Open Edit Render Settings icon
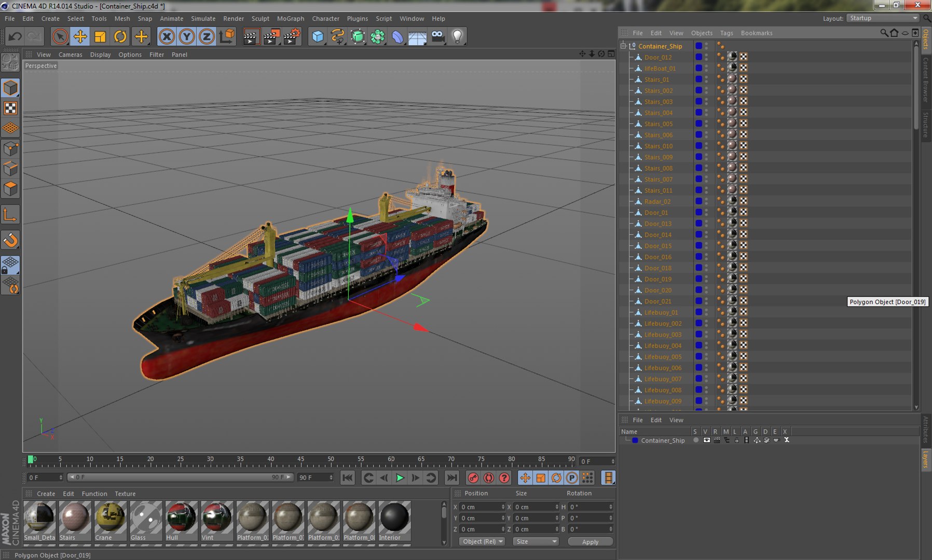Viewport: 932px width, 560px height. point(292,36)
